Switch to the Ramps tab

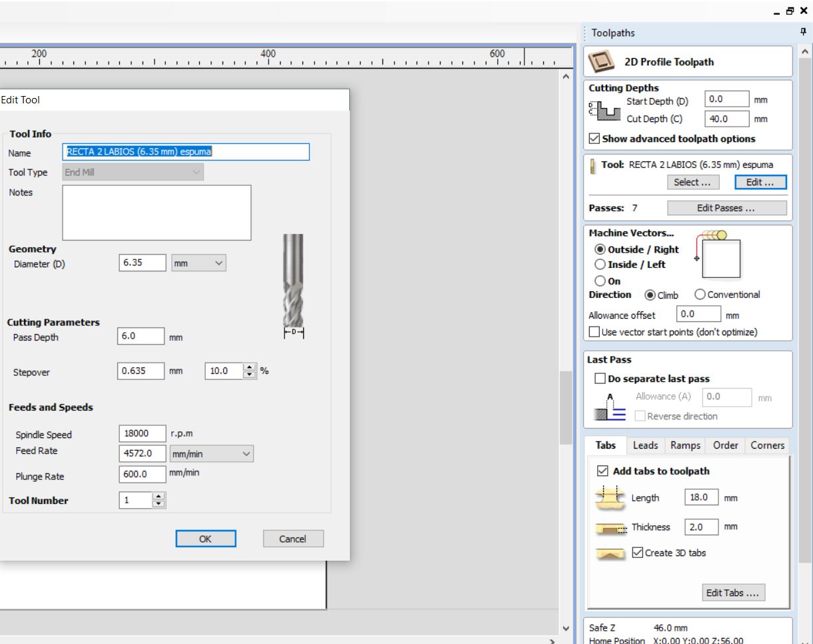click(x=685, y=445)
